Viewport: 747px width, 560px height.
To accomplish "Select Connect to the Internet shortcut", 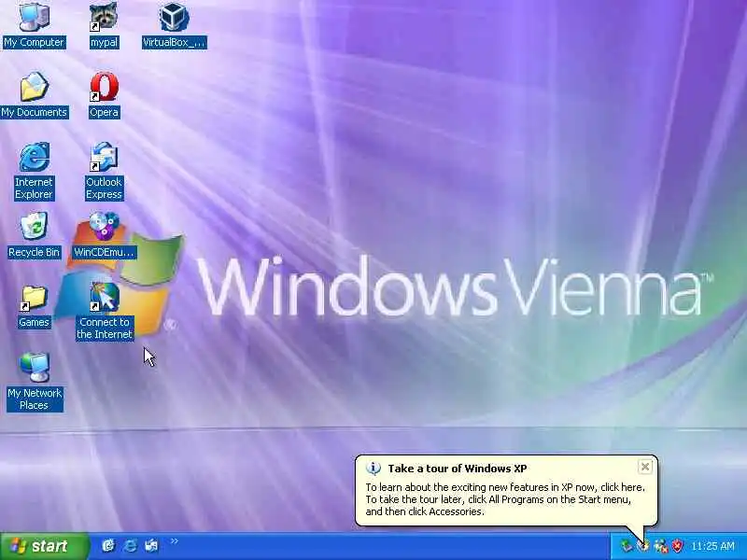I will pyautogui.click(x=104, y=311).
